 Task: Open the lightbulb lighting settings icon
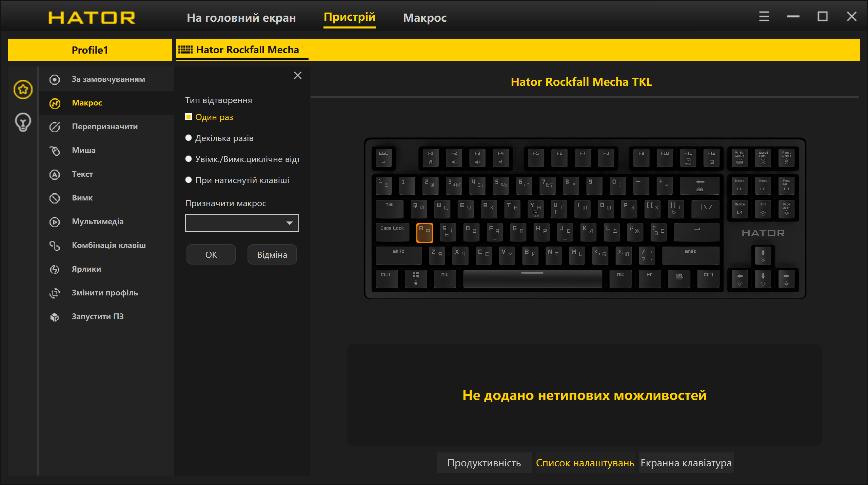[23, 122]
